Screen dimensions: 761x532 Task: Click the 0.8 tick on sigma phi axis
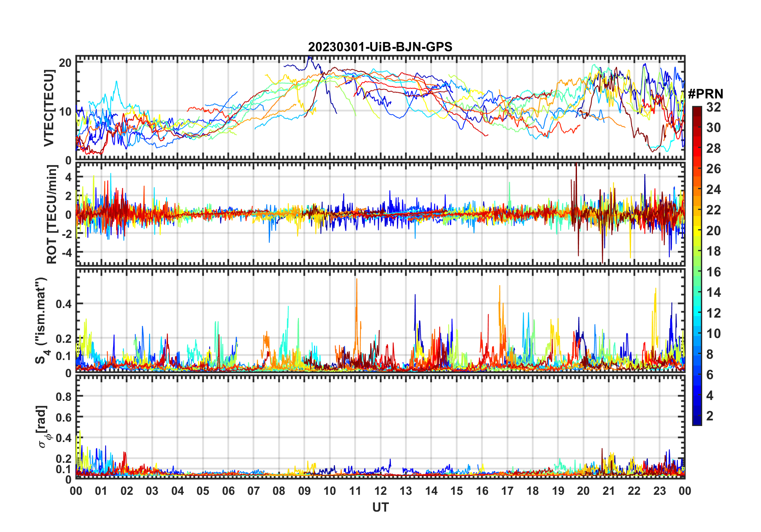pyautogui.click(x=64, y=396)
